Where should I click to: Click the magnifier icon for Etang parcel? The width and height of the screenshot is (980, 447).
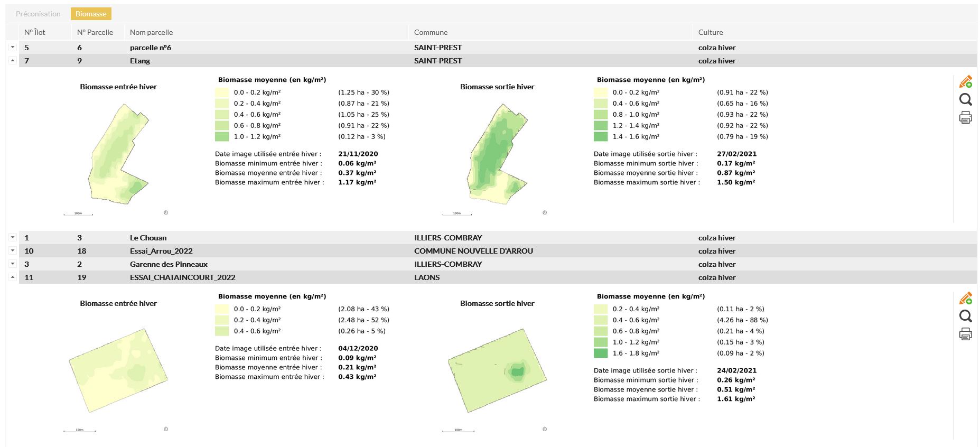[965, 99]
